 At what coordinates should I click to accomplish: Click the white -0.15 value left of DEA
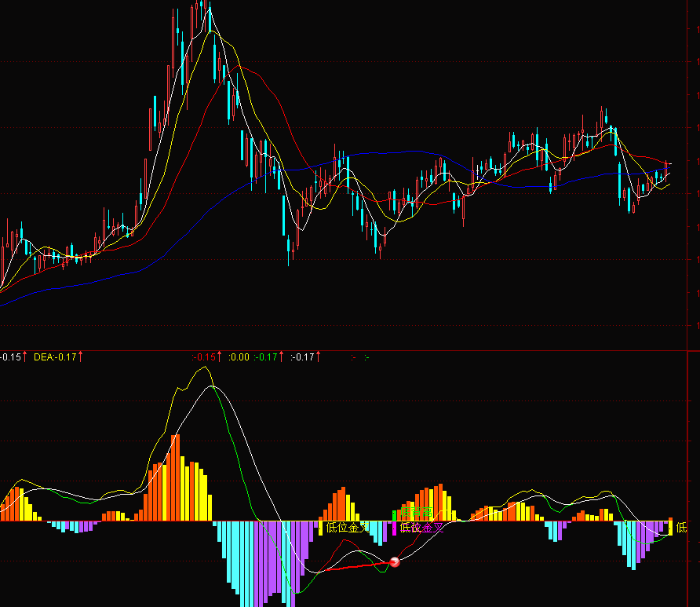click(x=10, y=357)
